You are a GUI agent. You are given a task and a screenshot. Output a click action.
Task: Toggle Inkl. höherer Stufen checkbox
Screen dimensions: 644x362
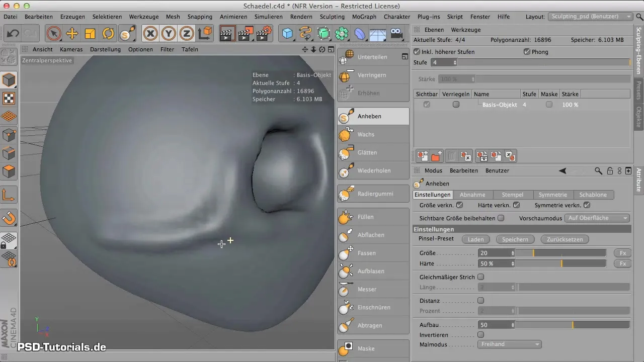coord(417,52)
